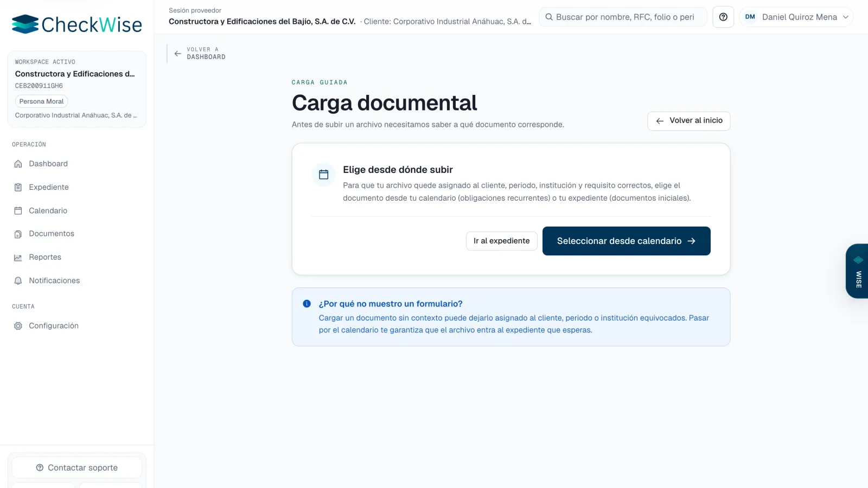Open Configuración under Cuenta
Viewport: 868px width, 488px height.
(76, 325)
